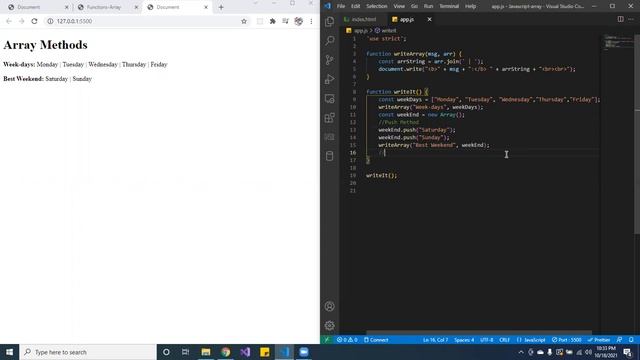Open the Windows Action Center notifications
Viewport: 640px width, 360px height.
pyautogui.click(x=627, y=352)
